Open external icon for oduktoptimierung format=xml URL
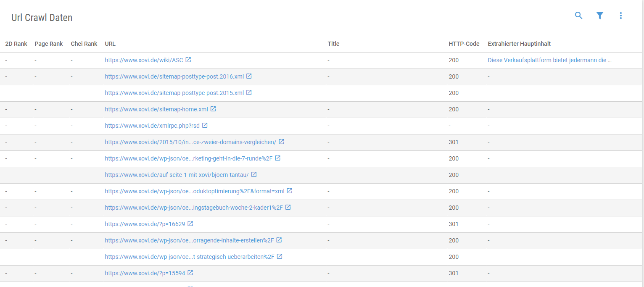Viewport: 644px width, 287px height. 290,191
